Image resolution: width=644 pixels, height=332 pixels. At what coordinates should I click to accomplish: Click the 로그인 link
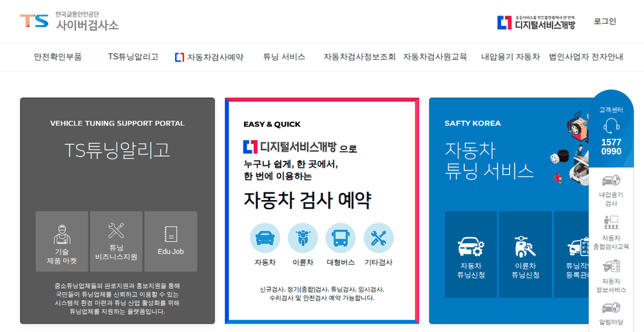coord(605,21)
